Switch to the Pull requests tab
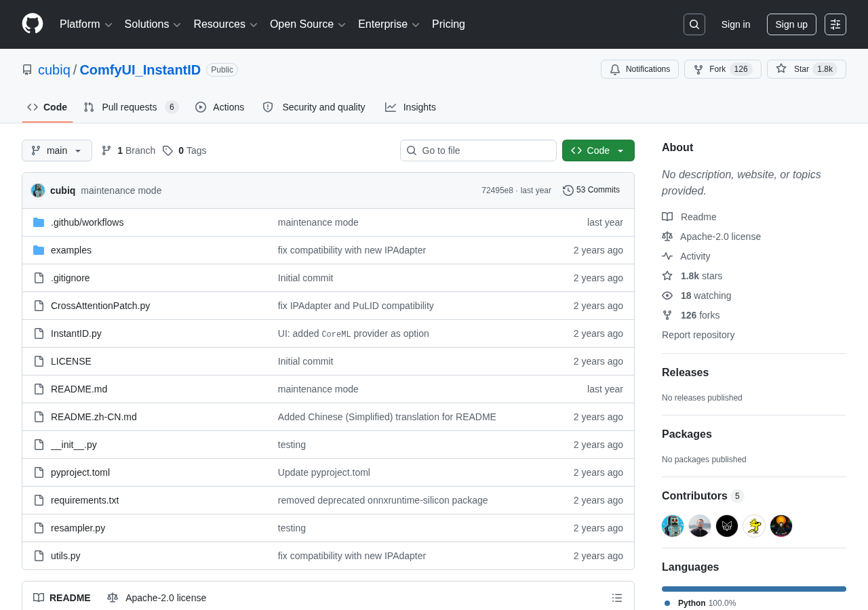 pos(131,107)
